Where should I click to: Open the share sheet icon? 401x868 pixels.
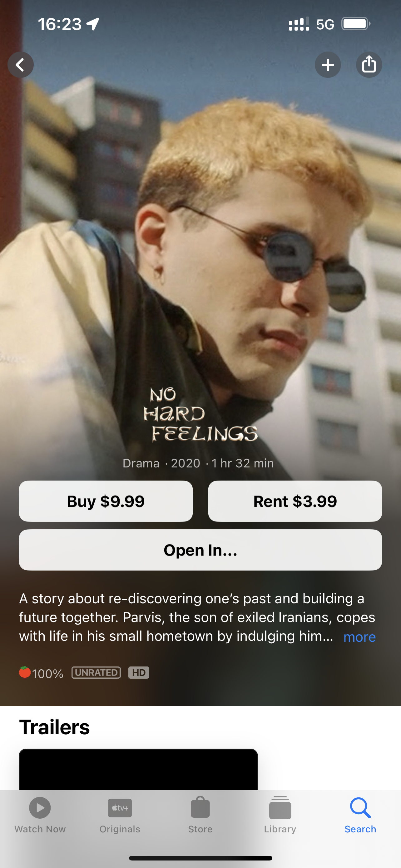(369, 65)
